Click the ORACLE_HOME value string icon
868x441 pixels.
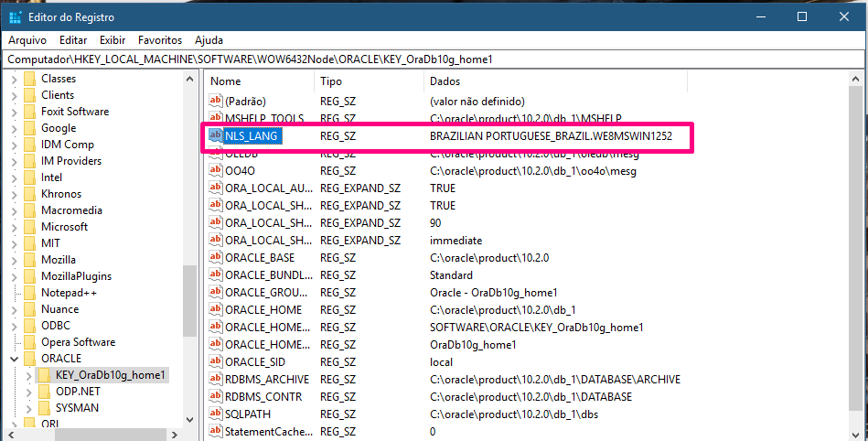pos(215,309)
